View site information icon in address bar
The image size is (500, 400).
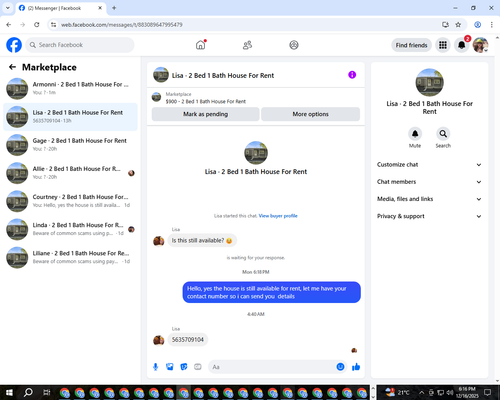point(53,25)
